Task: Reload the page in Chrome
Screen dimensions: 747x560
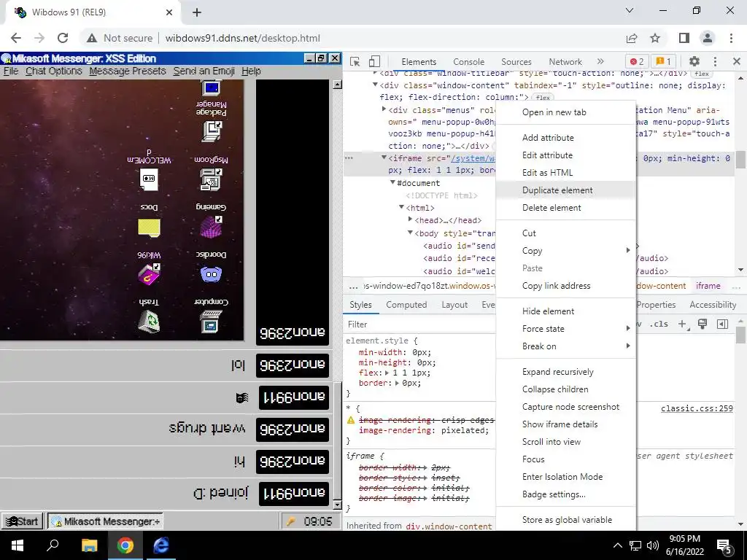Action: 63,38
